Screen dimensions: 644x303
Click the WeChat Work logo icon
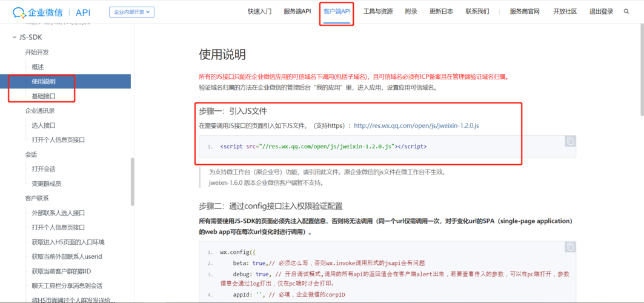(19, 12)
